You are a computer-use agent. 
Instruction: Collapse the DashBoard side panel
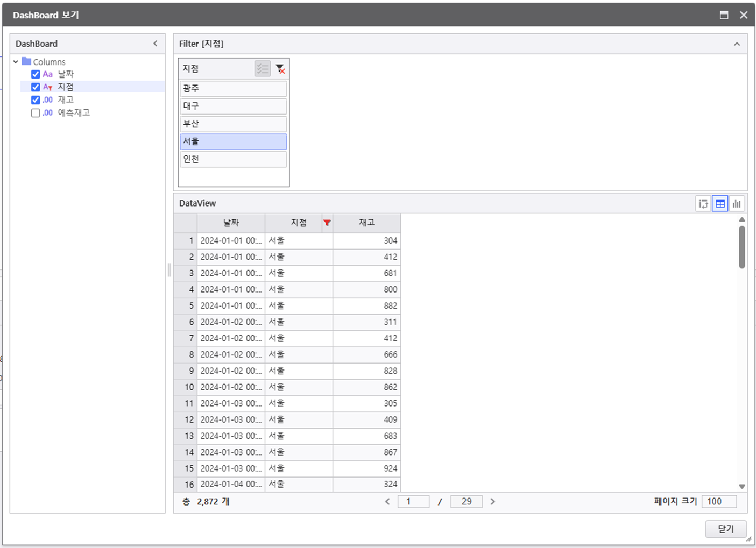pyautogui.click(x=156, y=44)
